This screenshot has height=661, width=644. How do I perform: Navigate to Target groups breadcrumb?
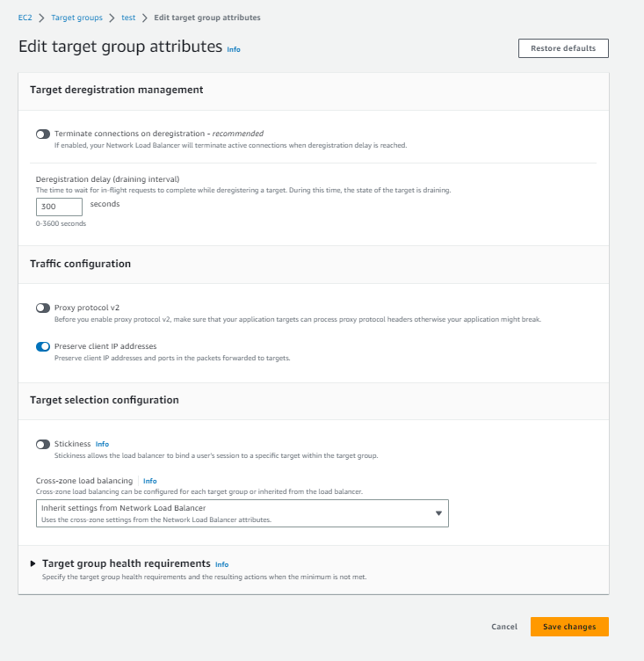tap(76, 18)
